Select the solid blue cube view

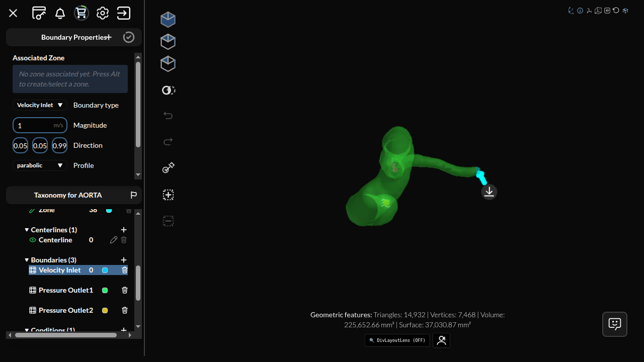pos(168,19)
